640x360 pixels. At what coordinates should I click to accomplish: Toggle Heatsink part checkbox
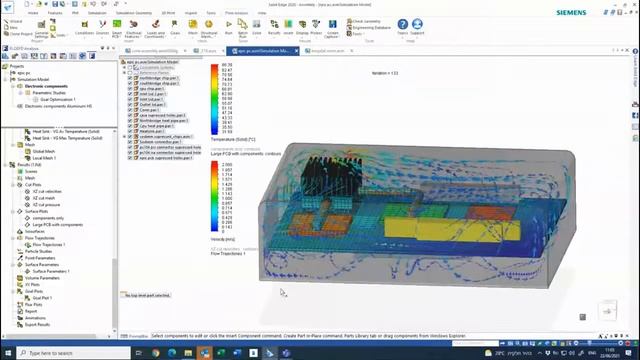click(130, 131)
